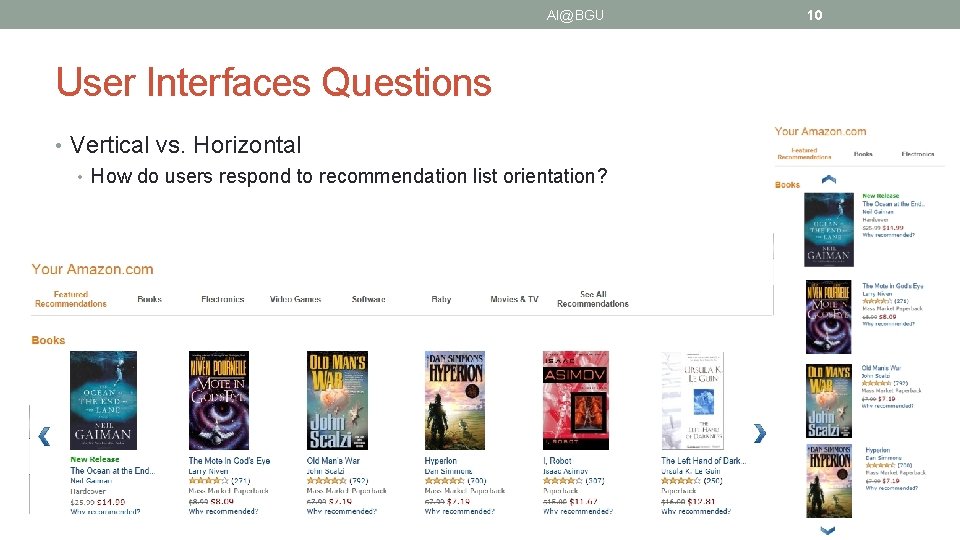Viewport: 960px width, 540px height.
Task: Select the Movies & TV tab
Action: coord(514,299)
